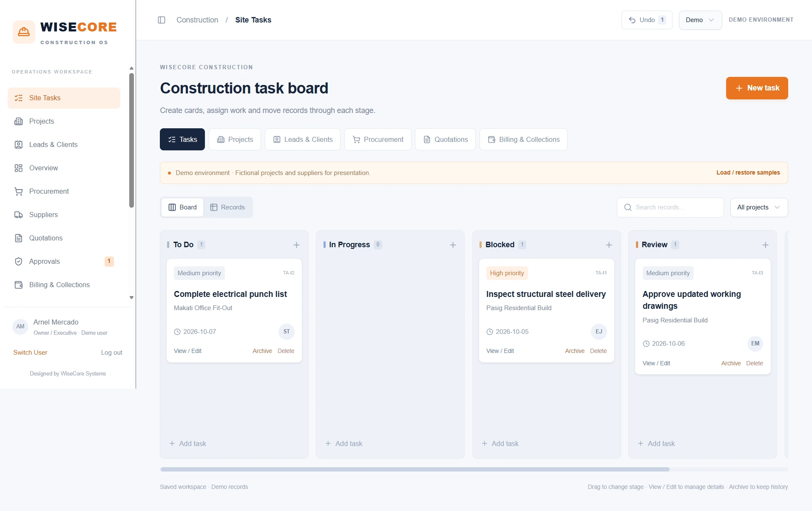The image size is (812, 511).
Task: Click the sidebar vertical scrollbar
Action: [131, 140]
